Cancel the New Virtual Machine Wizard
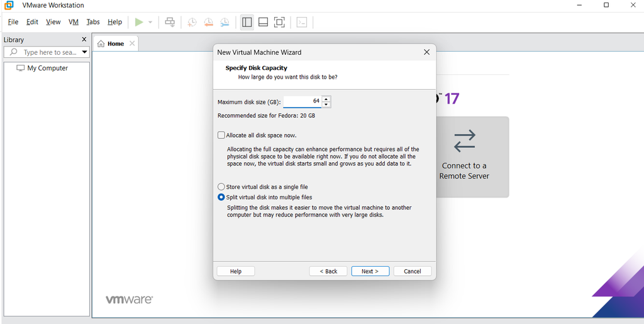Image resolution: width=644 pixels, height=324 pixels. point(413,271)
